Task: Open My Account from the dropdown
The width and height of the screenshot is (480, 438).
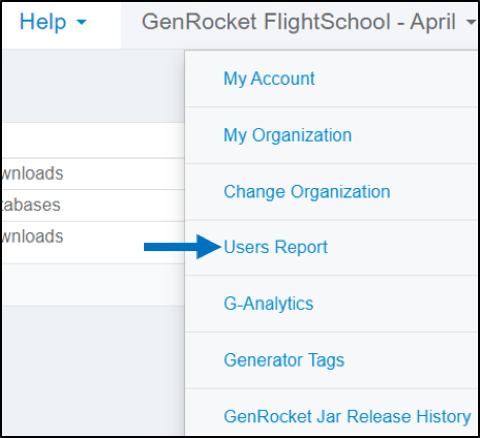Action: click(269, 79)
